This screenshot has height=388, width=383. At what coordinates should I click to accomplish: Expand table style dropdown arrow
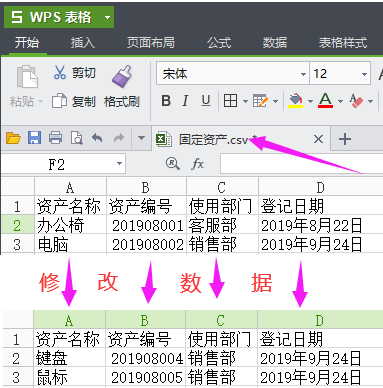click(x=275, y=101)
